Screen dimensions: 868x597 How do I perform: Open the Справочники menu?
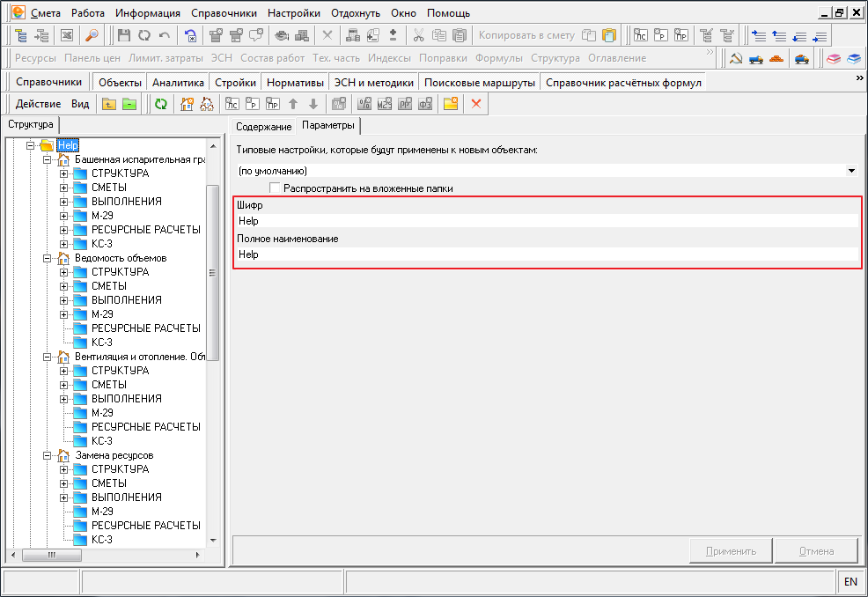pos(224,12)
